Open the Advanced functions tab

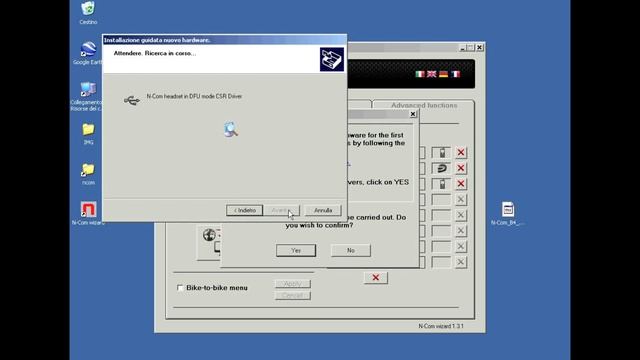click(424, 105)
